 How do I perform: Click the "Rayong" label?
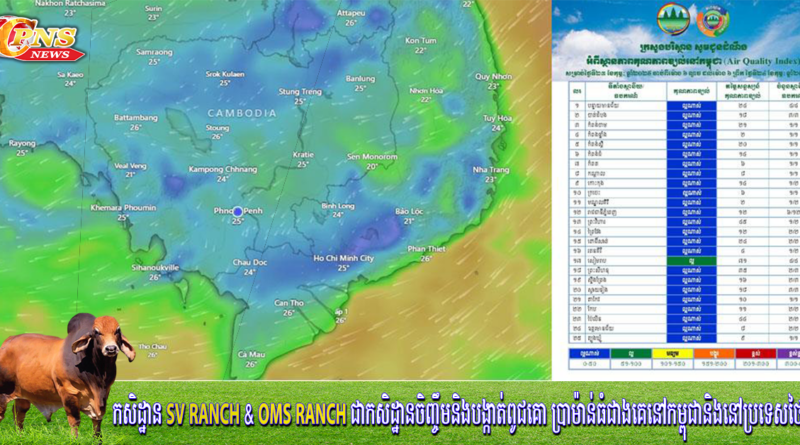click(22, 143)
